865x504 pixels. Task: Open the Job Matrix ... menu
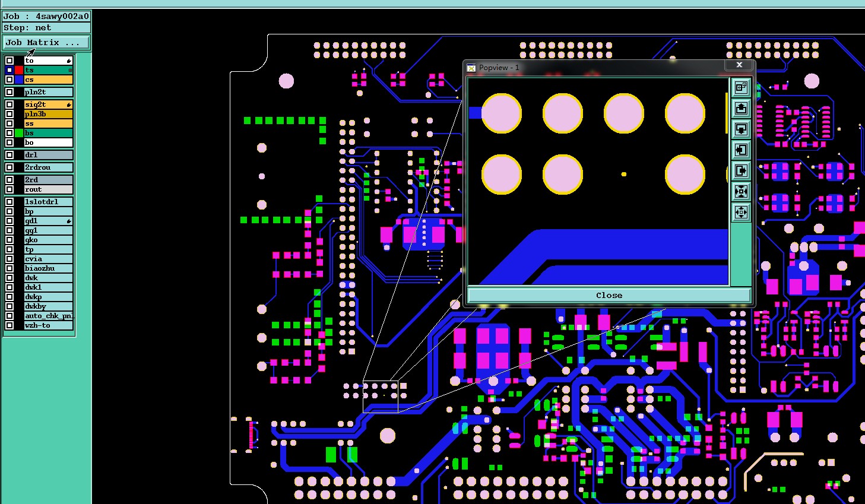click(x=46, y=43)
